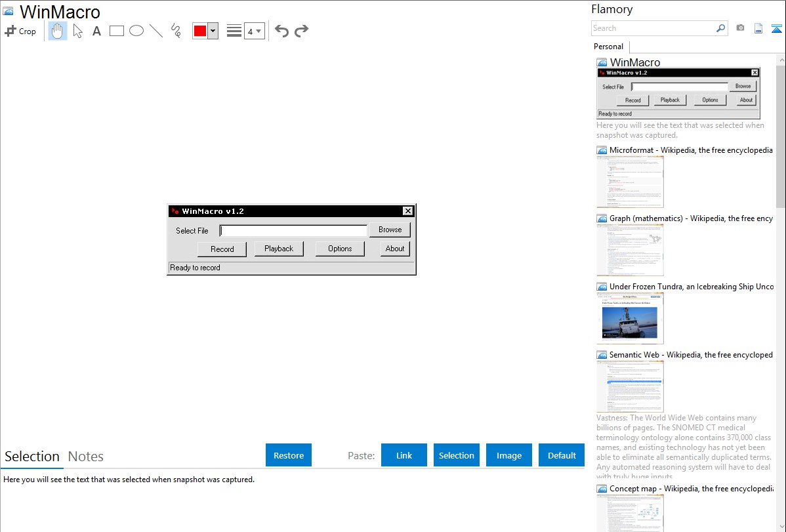The image size is (786, 532).
Task: Open the Notes tab
Action: point(86,457)
